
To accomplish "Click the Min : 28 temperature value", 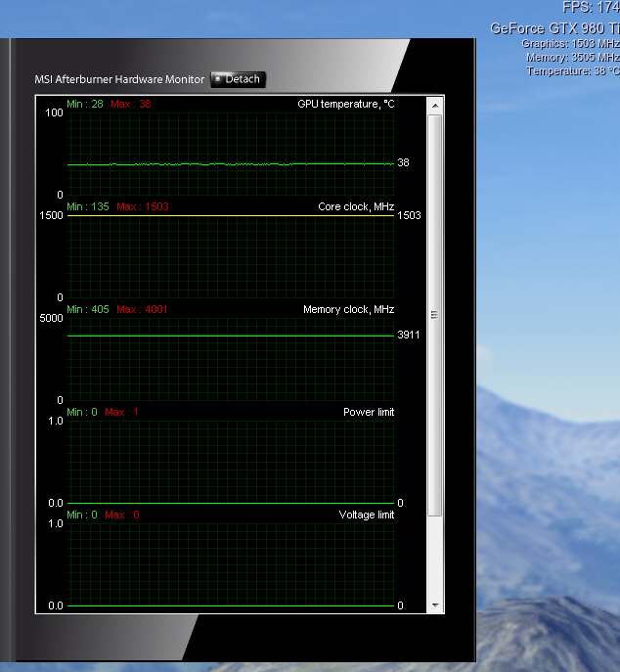I will [x=85, y=104].
